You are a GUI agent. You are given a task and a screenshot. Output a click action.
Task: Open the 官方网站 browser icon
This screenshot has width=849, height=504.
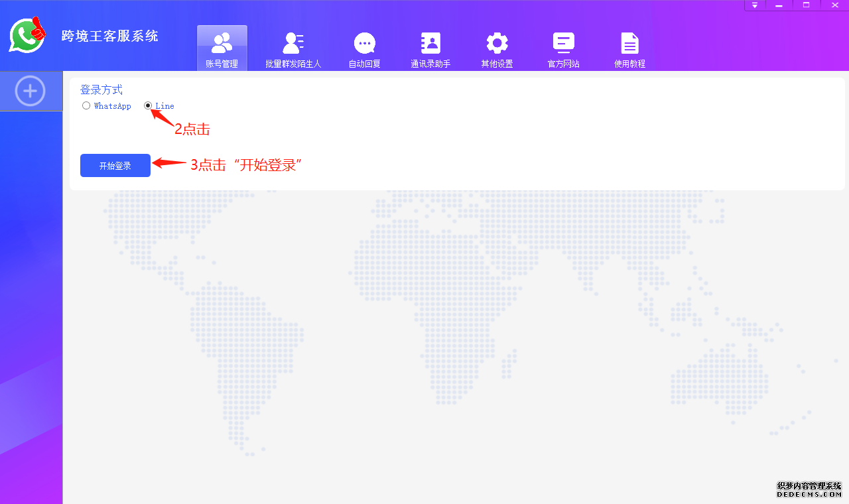click(562, 41)
